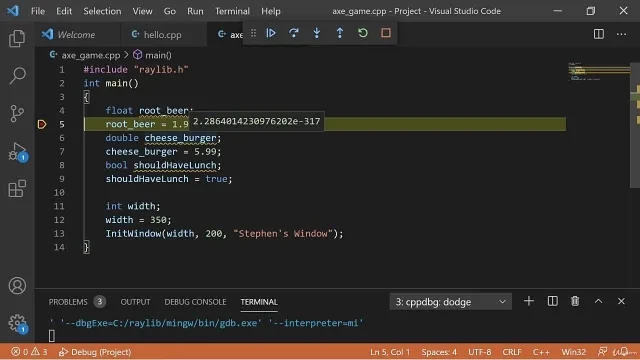Open the Terminal menu

tap(232, 11)
